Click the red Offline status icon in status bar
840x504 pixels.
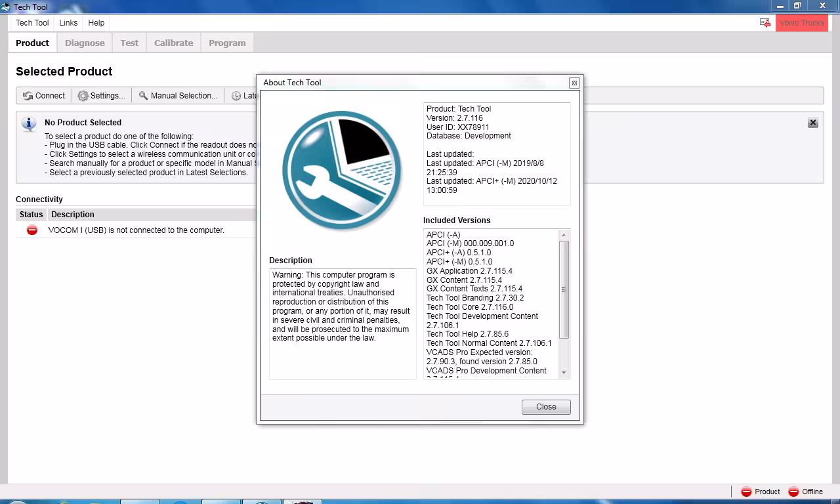(793, 492)
